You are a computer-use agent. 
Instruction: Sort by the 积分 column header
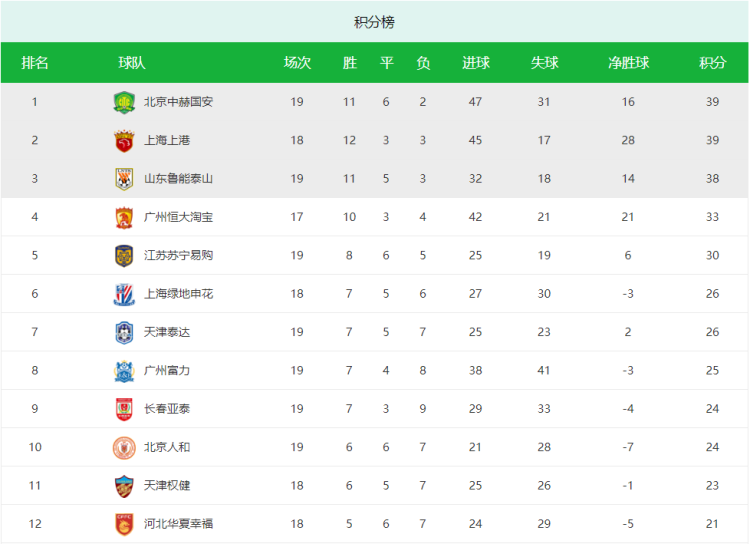click(712, 63)
